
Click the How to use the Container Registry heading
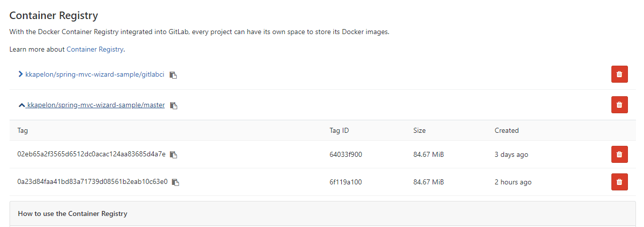(x=72, y=213)
